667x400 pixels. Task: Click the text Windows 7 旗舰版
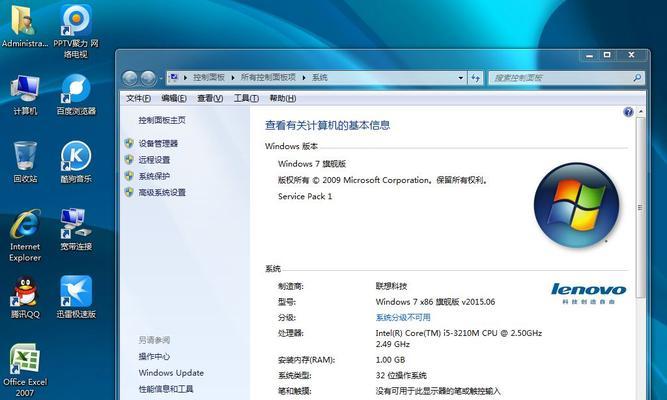pyautogui.click(x=312, y=164)
